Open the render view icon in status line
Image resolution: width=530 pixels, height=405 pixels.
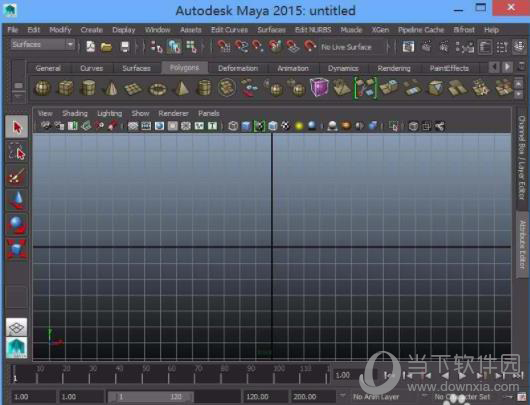(x=408, y=47)
